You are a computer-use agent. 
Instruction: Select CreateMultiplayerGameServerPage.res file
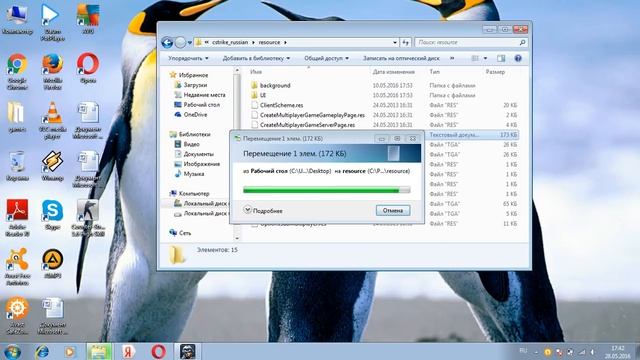[x=303, y=125]
